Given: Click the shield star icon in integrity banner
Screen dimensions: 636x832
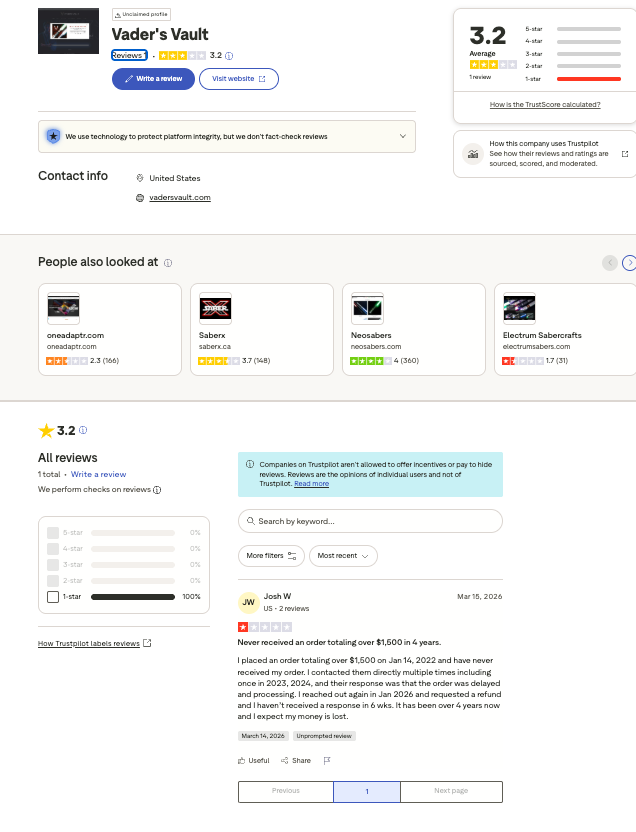Looking at the screenshot, I should pyautogui.click(x=53, y=136).
